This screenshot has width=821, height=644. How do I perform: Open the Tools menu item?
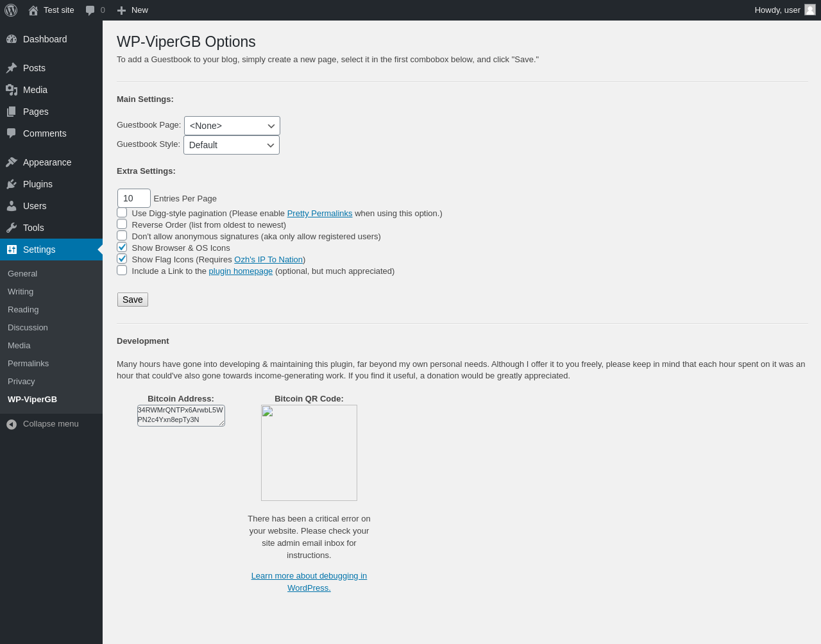(x=51, y=228)
